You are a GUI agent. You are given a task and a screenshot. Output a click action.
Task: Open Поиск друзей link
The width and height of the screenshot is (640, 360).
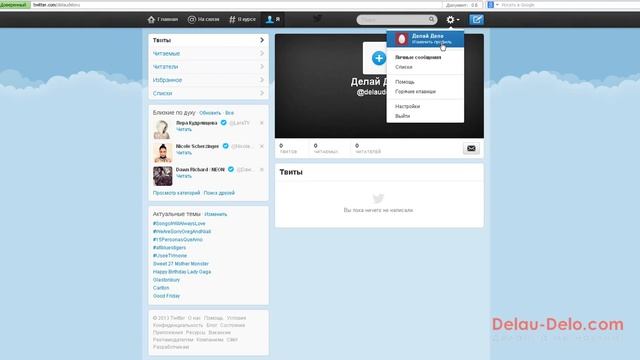coord(219,193)
